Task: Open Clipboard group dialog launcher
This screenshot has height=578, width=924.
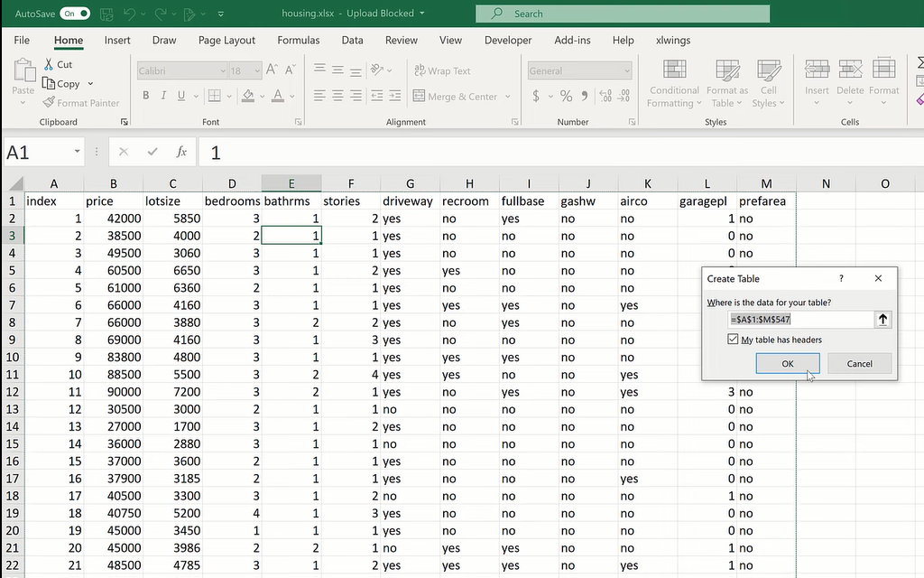Action: (x=125, y=122)
